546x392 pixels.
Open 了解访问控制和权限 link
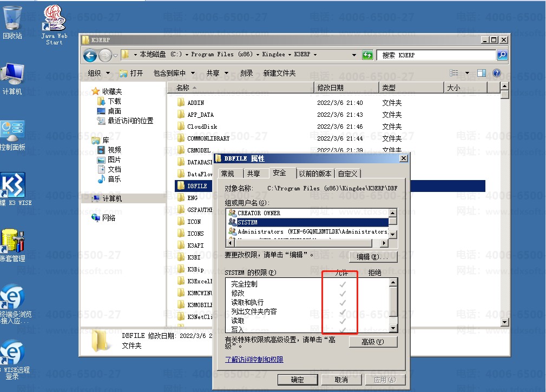tap(254, 360)
